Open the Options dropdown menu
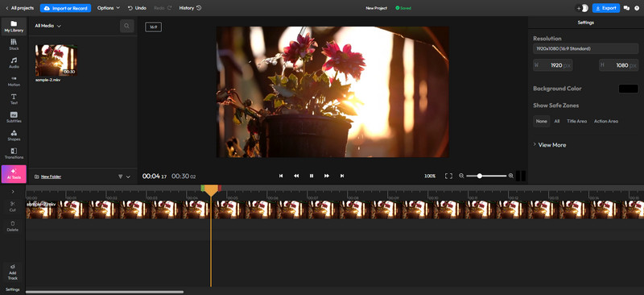The image size is (644, 295). point(109,8)
